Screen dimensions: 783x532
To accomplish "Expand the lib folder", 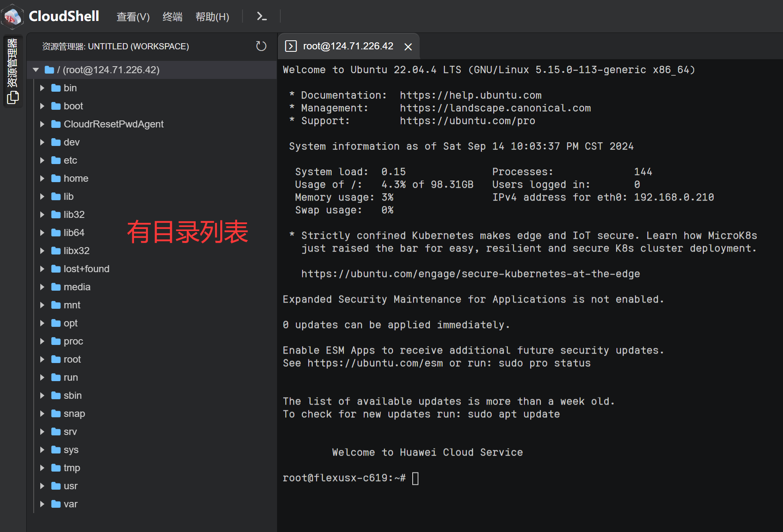I will coord(42,197).
